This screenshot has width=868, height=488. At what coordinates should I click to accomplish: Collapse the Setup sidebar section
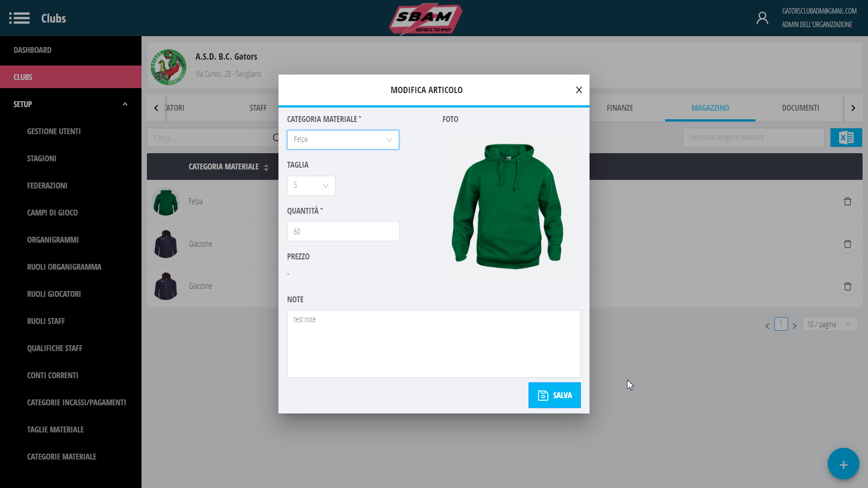[125, 104]
